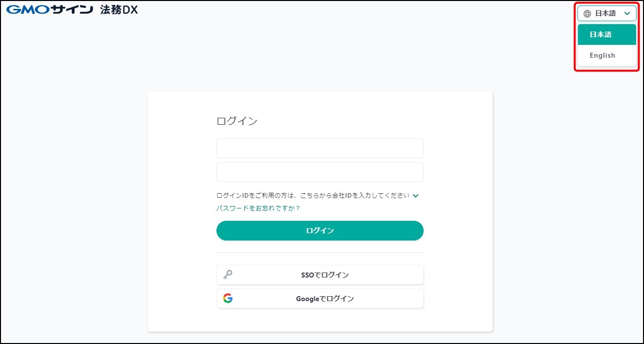
Task: Open the パスワードをお忘れですか？ link
Action: point(258,208)
